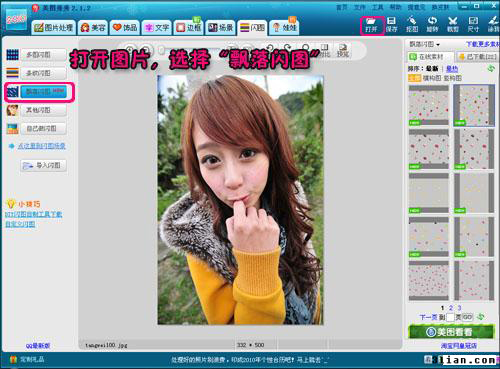Open the 首页 menu item

(341, 7)
